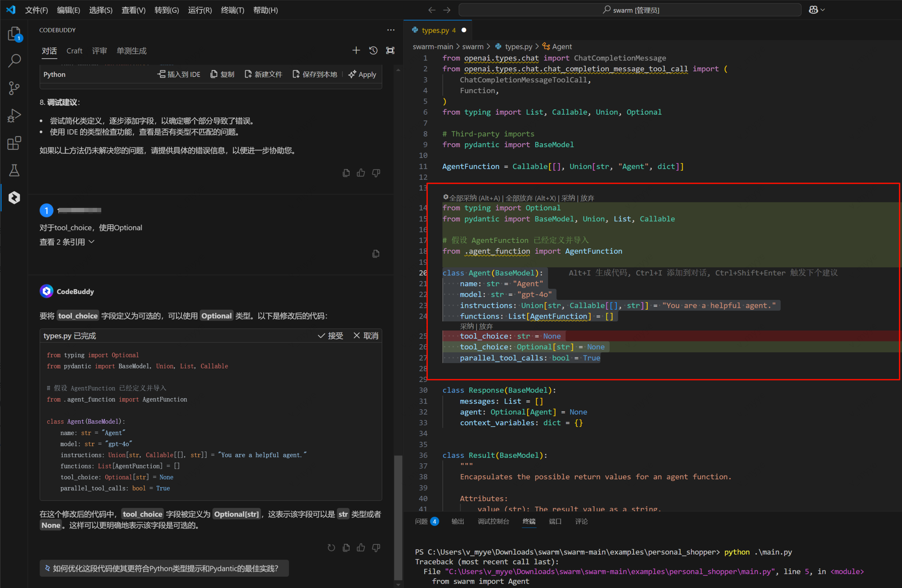Open the Extensions view
This screenshot has height=588, width=902.
14,143
